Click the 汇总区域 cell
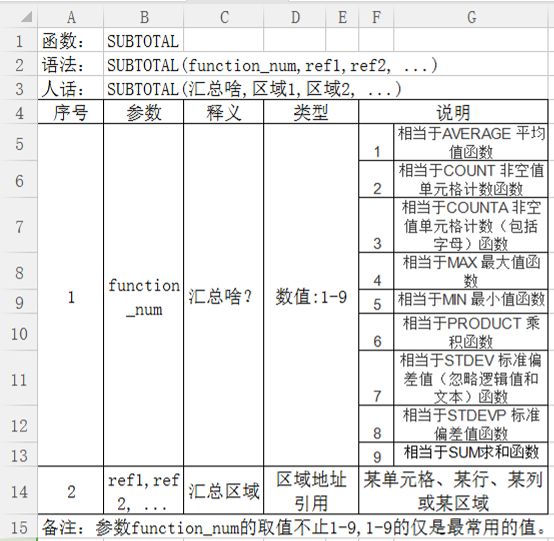This screenshot has height=541, width=554. point(223,490)
